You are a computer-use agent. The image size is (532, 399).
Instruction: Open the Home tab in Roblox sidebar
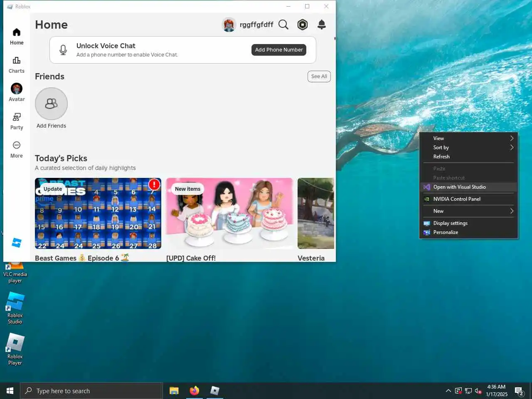click(x=17, y=37)
